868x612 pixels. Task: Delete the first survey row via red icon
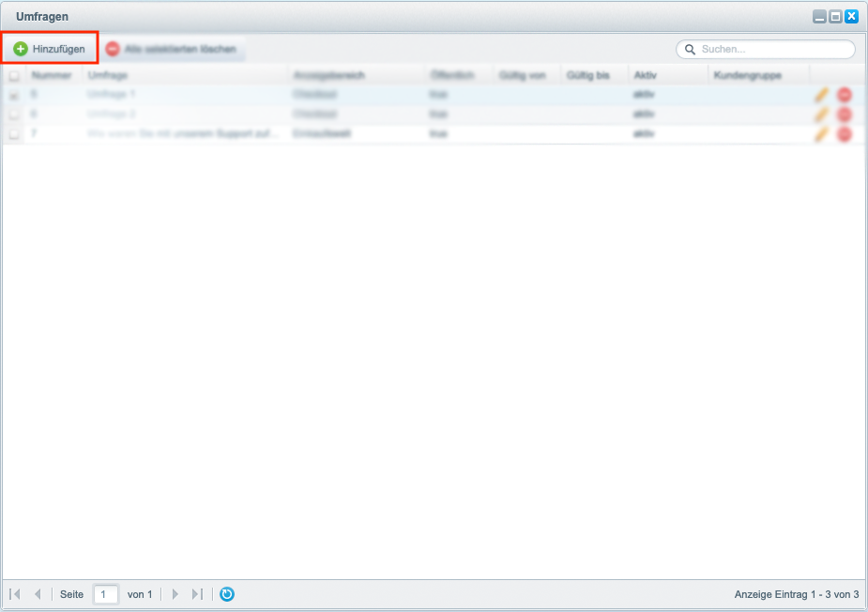(845, 95)
